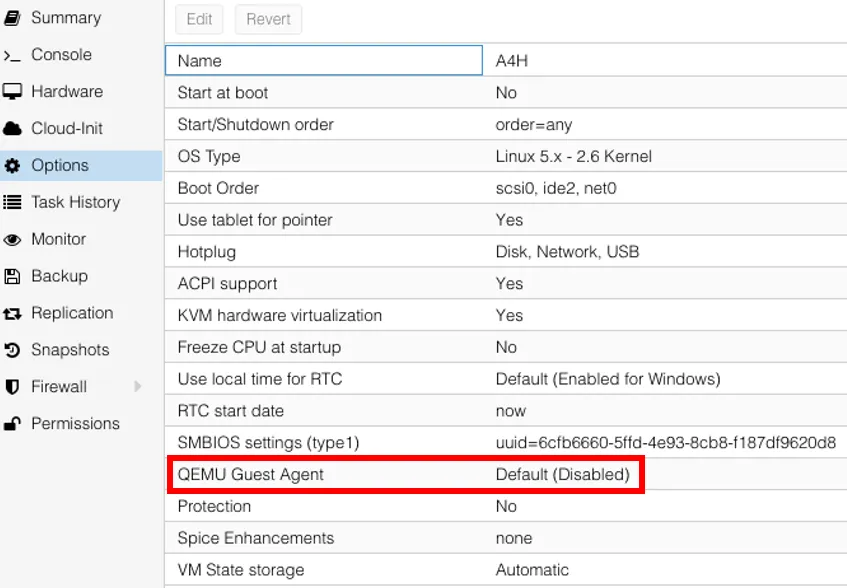Open the Permissions tab
Screen dimensions: 847x588
pyautogui.click(x=75, y=424)
